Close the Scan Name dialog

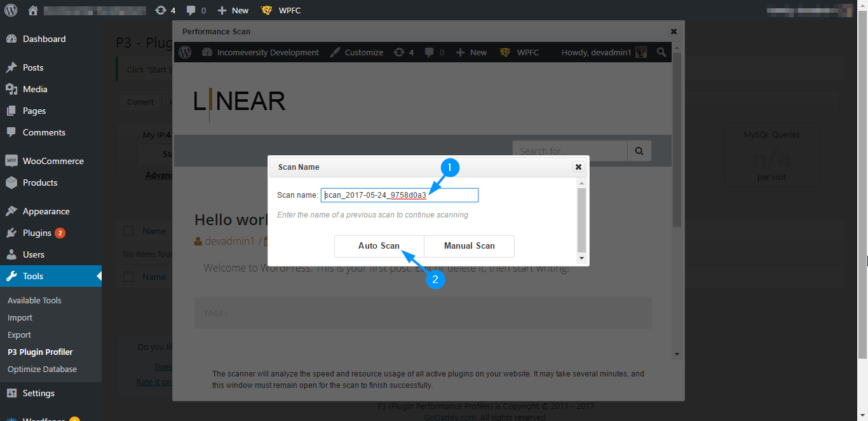pyautogui.click(x=578, y=167)
